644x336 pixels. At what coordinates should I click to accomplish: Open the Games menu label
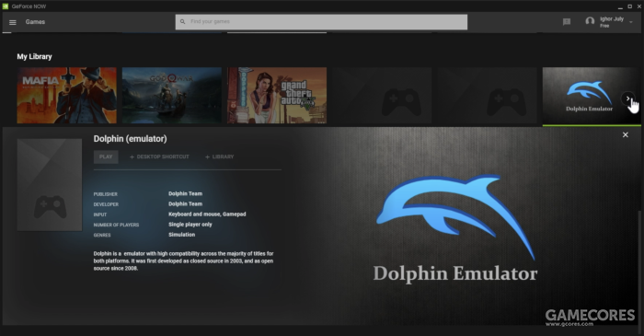[x=35, y=22]
